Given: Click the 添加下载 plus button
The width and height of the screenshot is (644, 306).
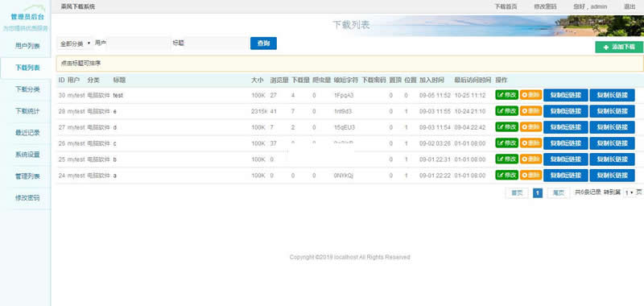Looking at the screenshot, I should click(619, 48).
